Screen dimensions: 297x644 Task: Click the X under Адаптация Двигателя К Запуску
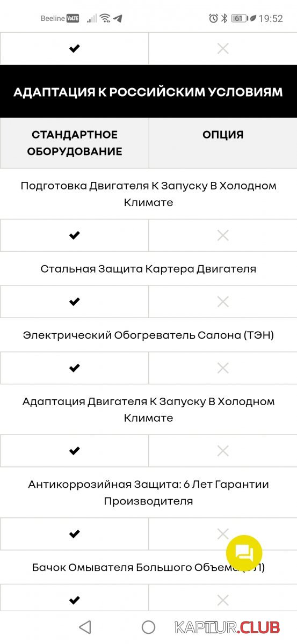[223, 451]
